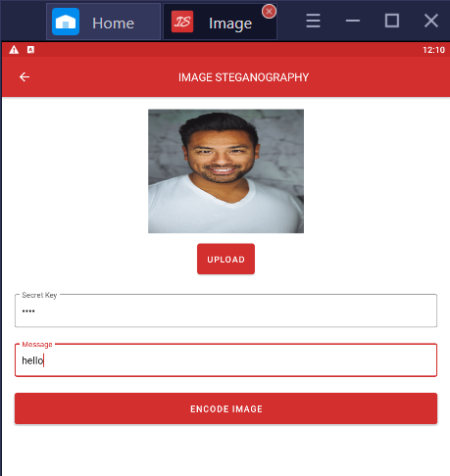Click the JS app icon on Image tab
The image size is (450, 476).
tap(182, 22)
